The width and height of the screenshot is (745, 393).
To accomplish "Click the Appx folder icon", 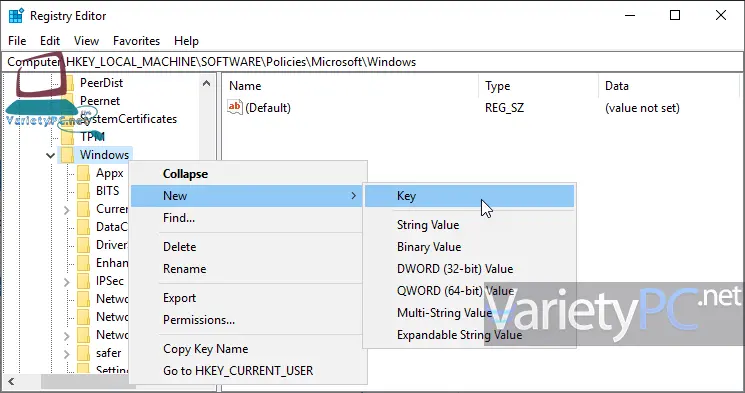I will (x=84, y=173).
